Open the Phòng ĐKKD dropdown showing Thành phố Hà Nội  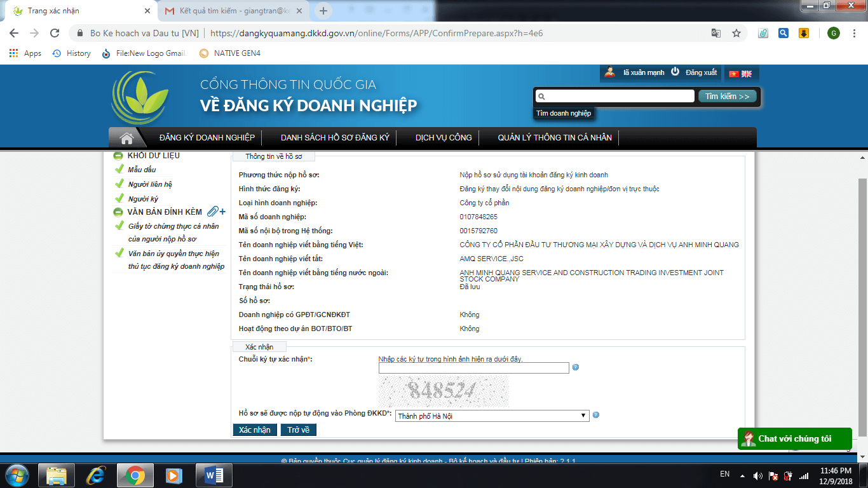tap(492, 416)
